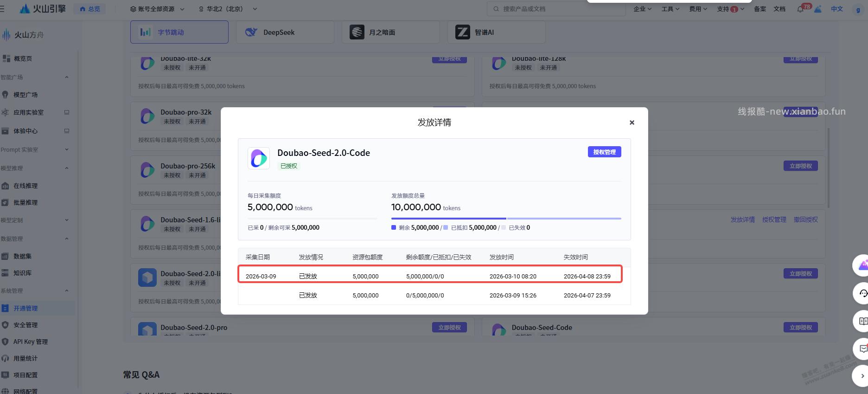Open the 工具 menu
868x394 pixels.
click(670, 9)
